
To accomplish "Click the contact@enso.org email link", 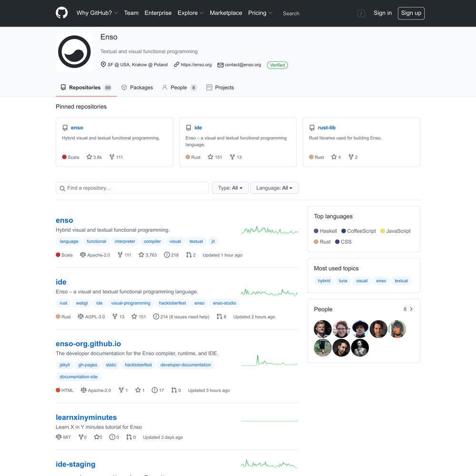I will click(x=243, y=65).
